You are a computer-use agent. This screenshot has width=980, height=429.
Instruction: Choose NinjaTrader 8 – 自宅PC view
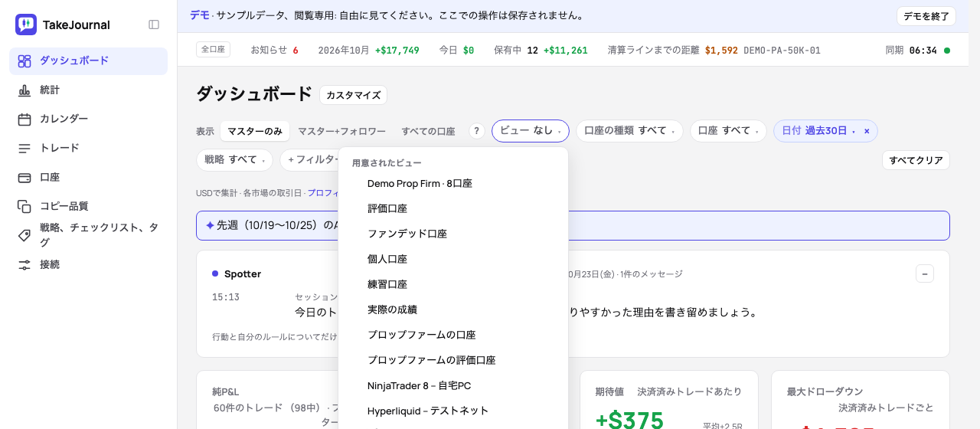453,386
